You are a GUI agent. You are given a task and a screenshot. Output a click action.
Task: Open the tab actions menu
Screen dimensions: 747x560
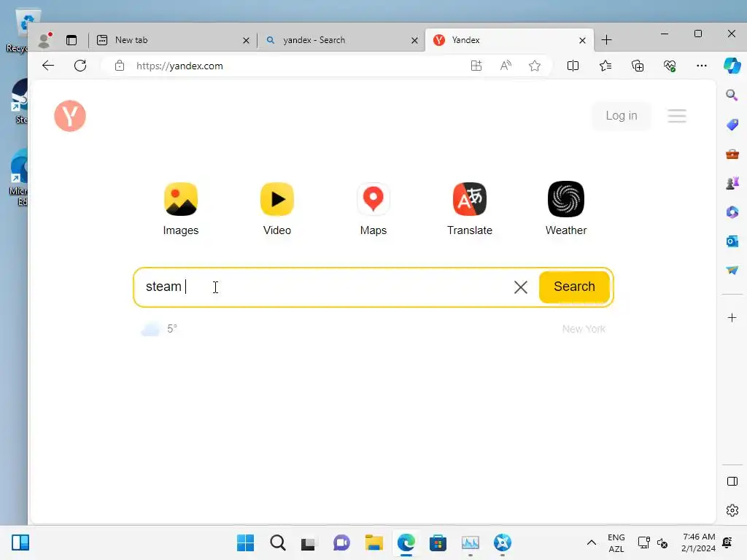[x=71, y=40]
